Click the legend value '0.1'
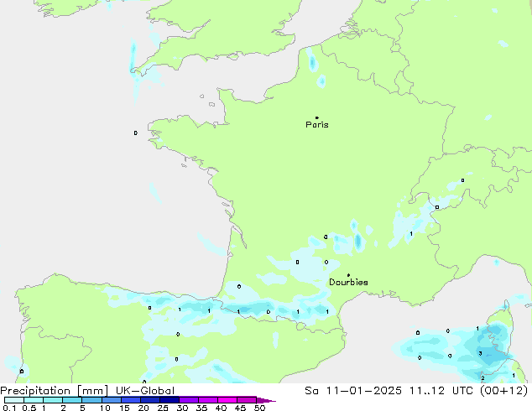This screenshot has height=411, width=532. click(x=9, y=408)
